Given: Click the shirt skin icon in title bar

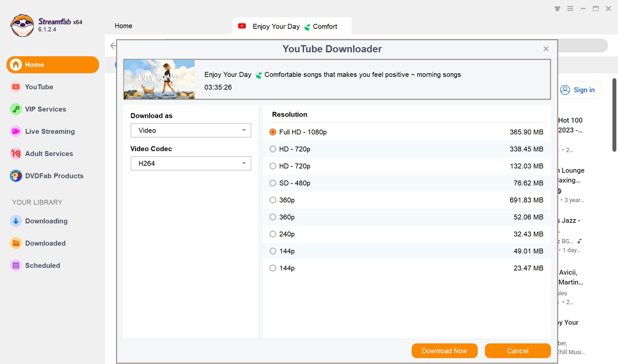Looking at the screenshot, I should (558, 9).
